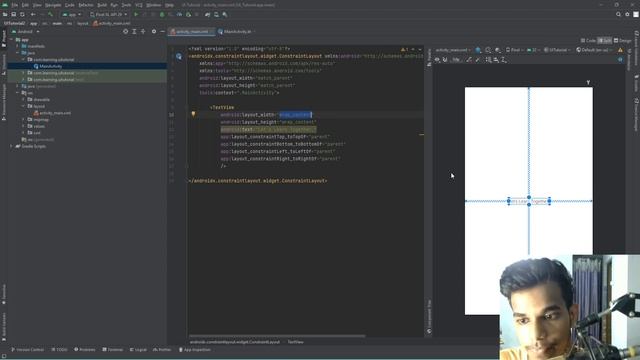Viewport: 640px width, 360px height.
Task: Click Collapse All in Project panel
Action: pos(143,31)
